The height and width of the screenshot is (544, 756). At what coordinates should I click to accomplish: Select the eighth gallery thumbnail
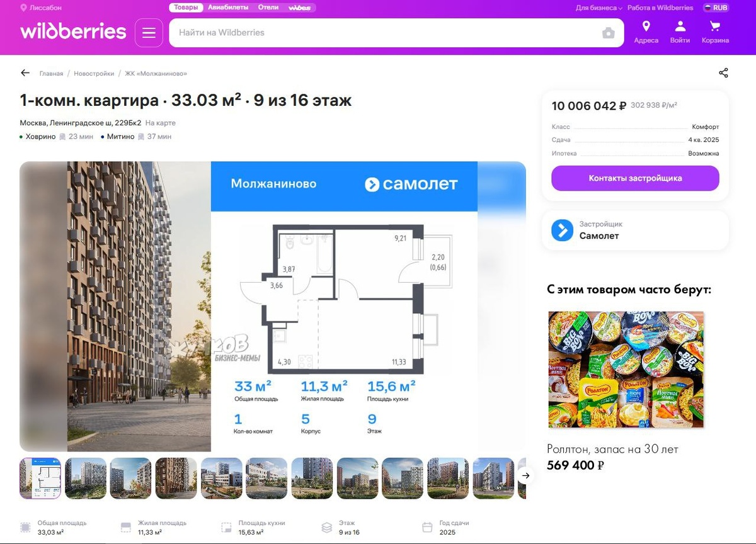358,479
